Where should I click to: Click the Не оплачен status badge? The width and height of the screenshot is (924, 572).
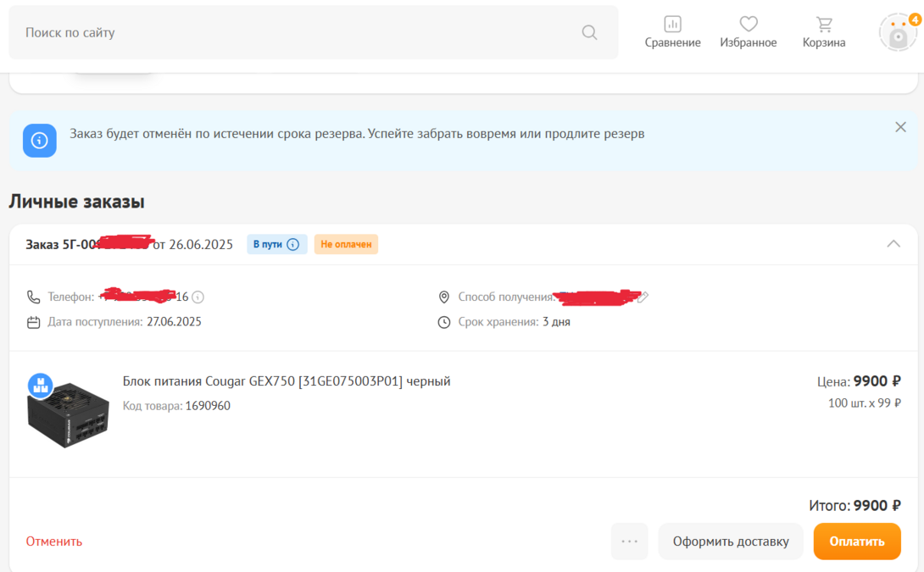pos(346,245)
